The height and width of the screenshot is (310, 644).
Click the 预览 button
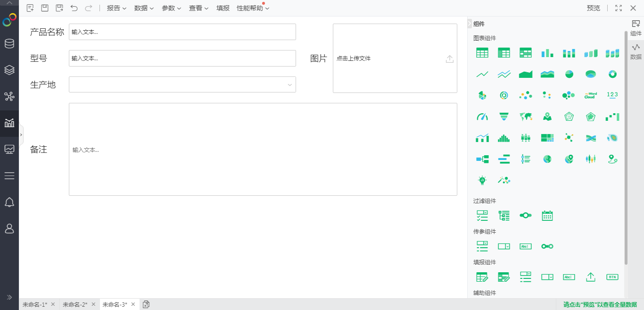click(594, 8)
